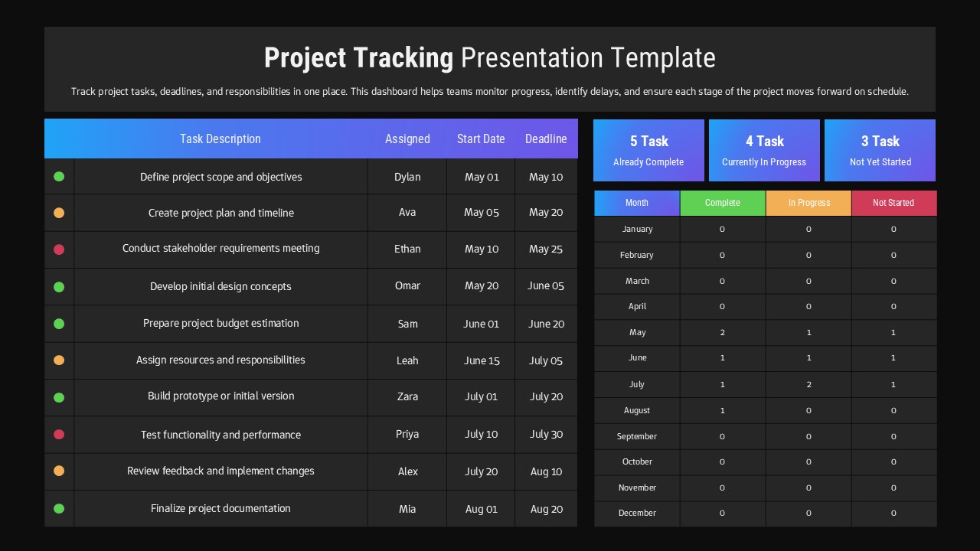Click the 5 Task Already Complete card

pos(648,150)
